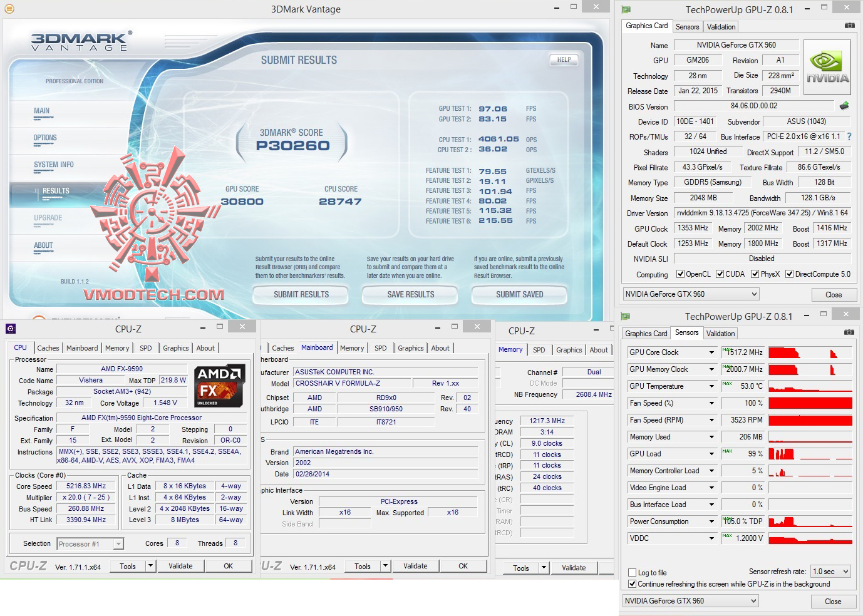Click the GPU-Z Graphics Card window title icon
The image size is (863, 616).
pyautogui.click(x=626, y=9)
